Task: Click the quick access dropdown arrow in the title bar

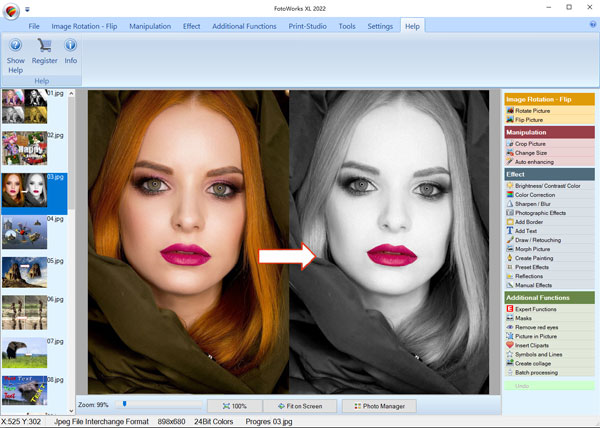Action: click(27, 9)
